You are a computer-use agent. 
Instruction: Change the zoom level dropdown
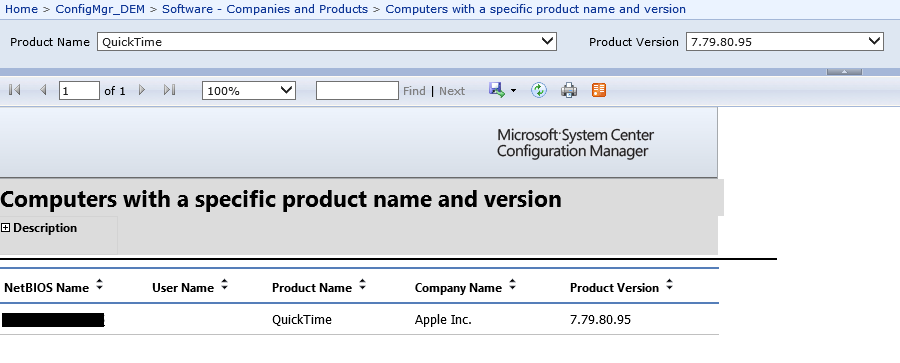pos(249,91)
